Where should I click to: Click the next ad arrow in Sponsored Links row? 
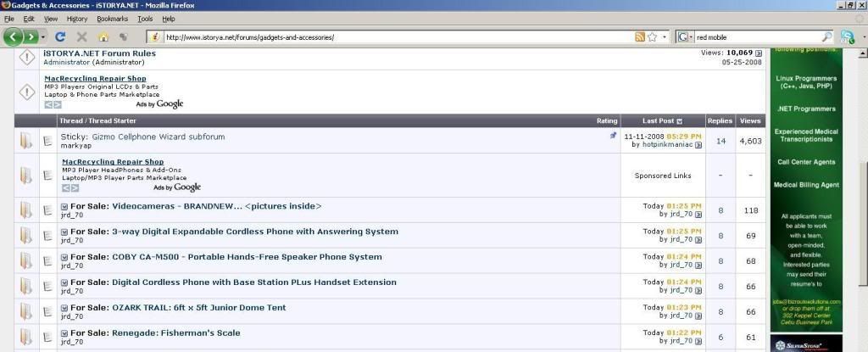tap(75, 188)
